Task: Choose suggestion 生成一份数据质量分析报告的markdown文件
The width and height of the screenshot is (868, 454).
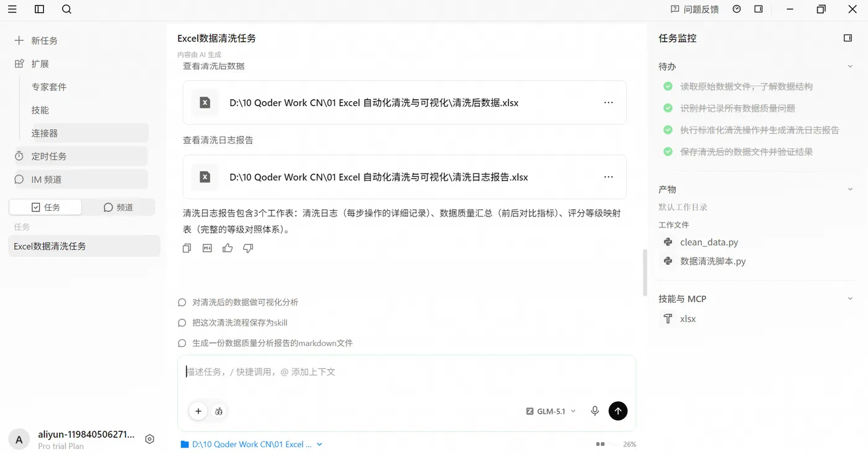Action: pyautogui.click(x=265, y=343)
